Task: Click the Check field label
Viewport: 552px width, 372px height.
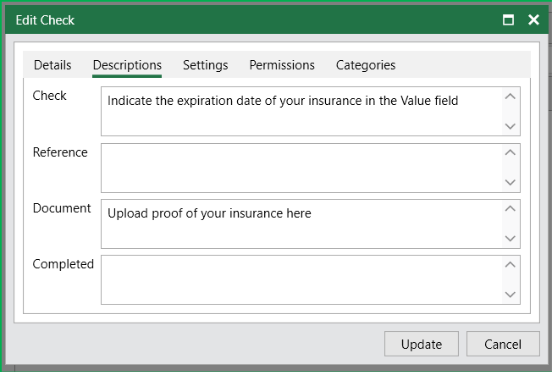Action: tap(49, 95)
